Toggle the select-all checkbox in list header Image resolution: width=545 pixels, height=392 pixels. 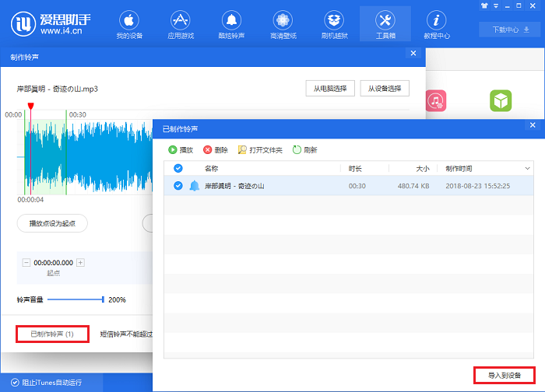coord(178,168)
